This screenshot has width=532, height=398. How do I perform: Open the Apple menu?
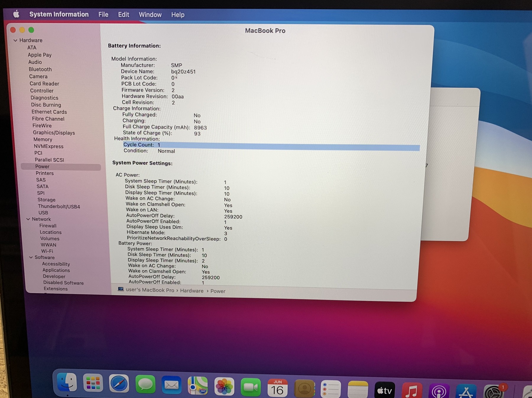(16, 14)
